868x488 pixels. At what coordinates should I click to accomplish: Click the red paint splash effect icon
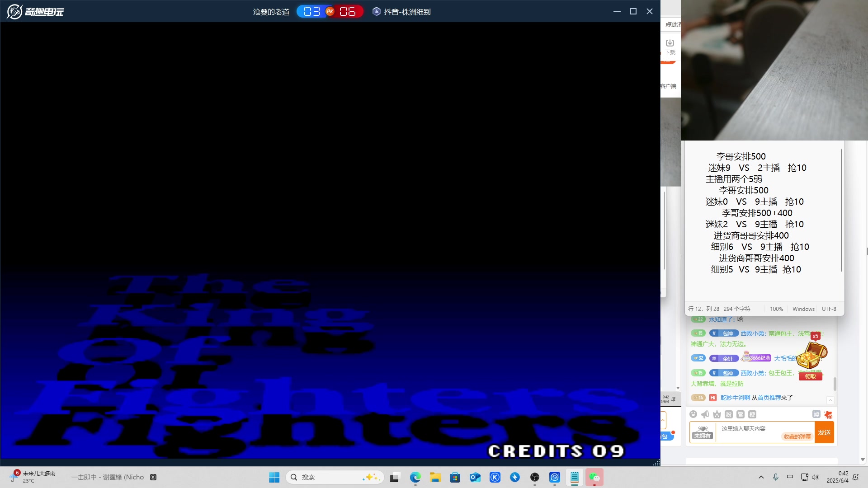pyautogui.click(x=828, y=414)
